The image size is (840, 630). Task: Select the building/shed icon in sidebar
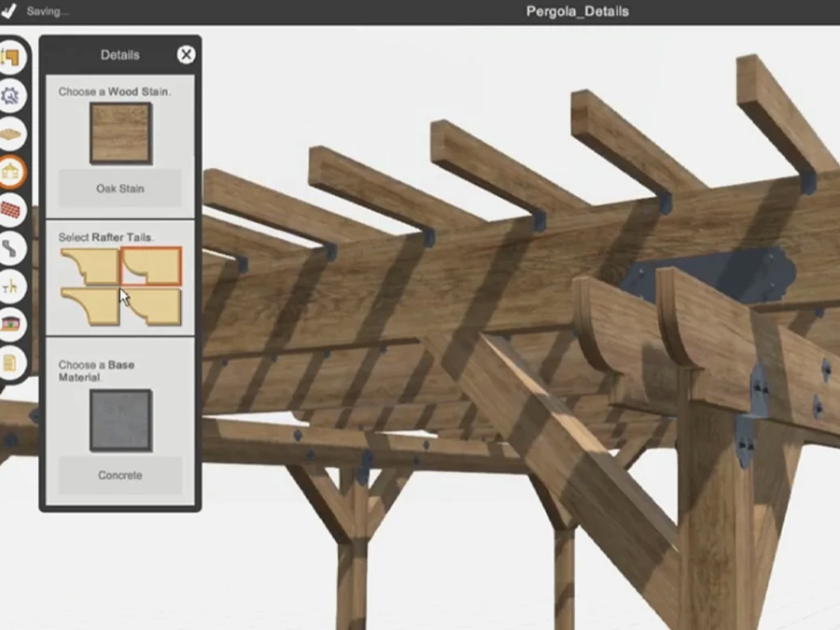pos(12,324)
